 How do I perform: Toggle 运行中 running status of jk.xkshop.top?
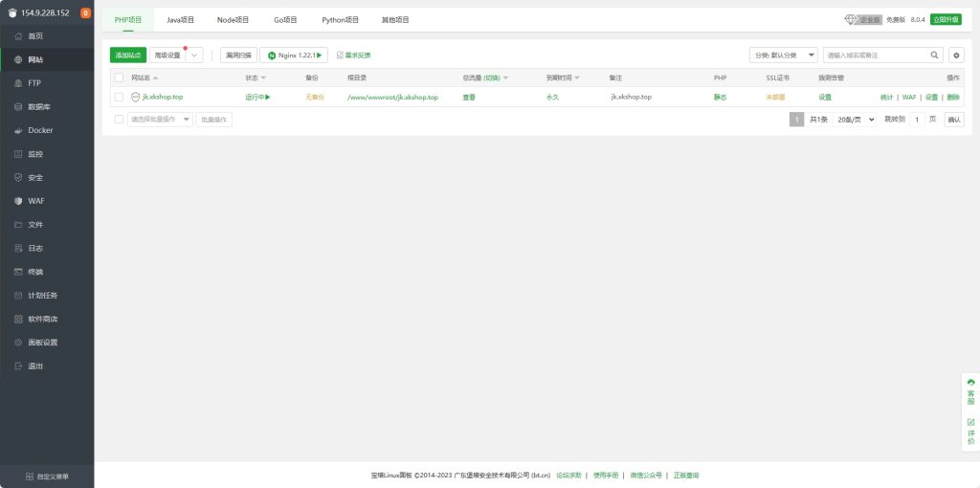pos(257,97)
